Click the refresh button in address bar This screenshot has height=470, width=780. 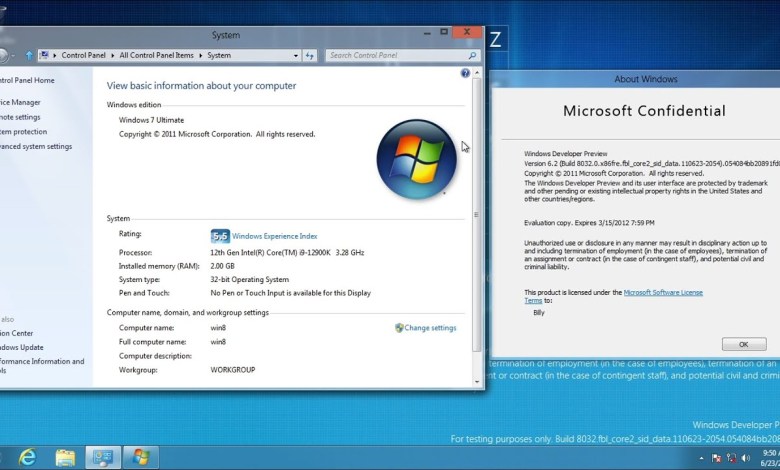(310, 55)
